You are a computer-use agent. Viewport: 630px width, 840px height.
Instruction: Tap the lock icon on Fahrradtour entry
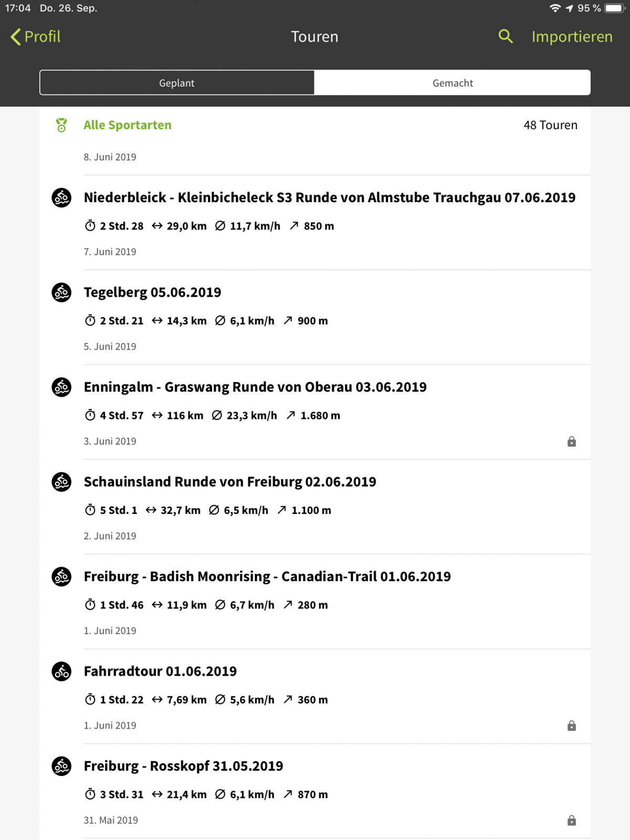(x=572, y=726)
